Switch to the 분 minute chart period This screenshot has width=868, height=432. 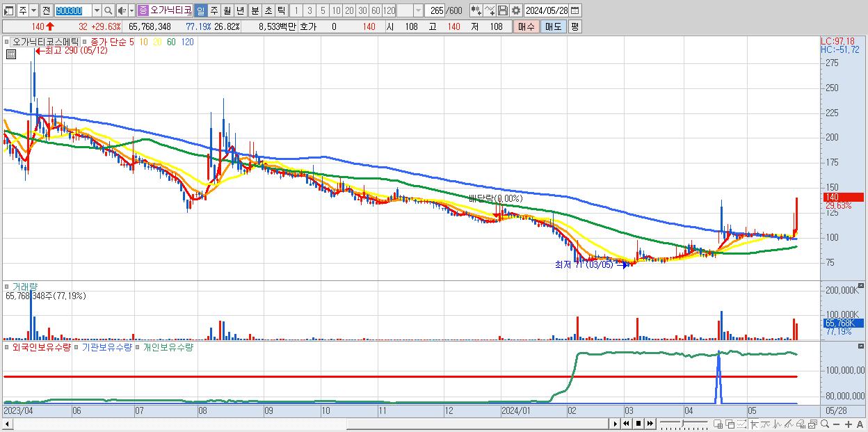pyautogui.click(x=255, y=10)
